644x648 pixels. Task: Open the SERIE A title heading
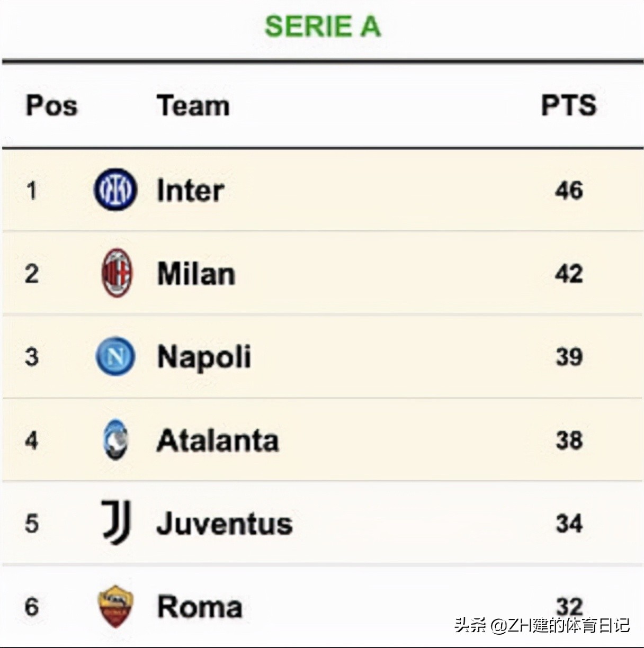point(323,26)
